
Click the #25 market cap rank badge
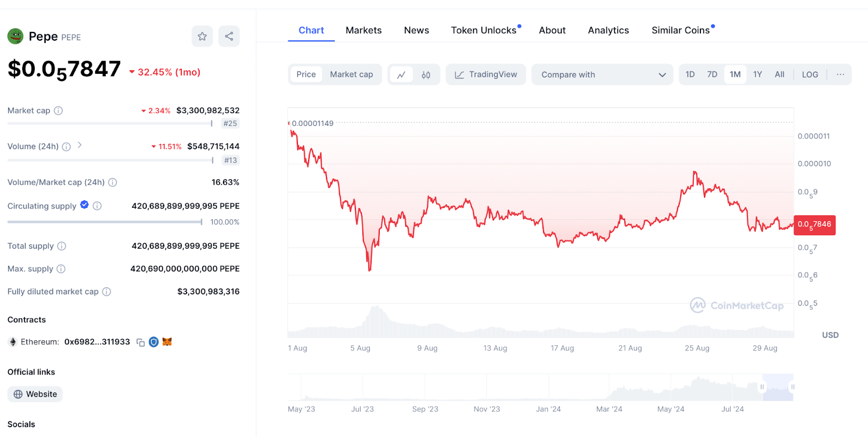(x=231, y=123)
